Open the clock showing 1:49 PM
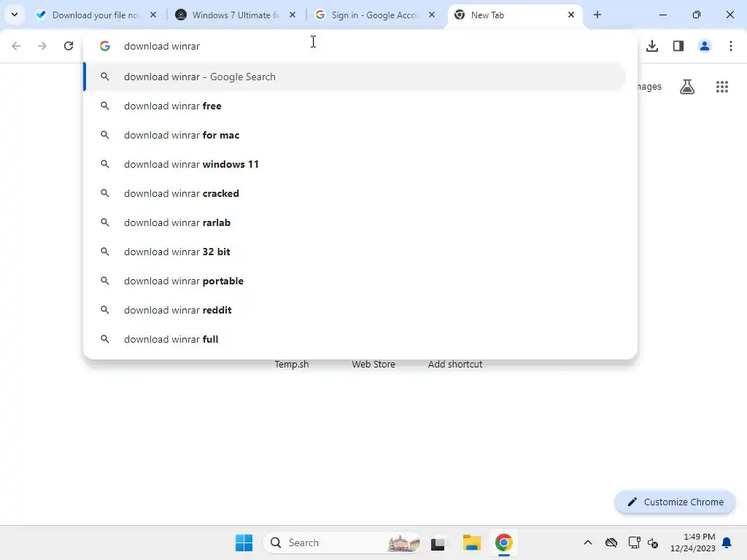Image resolution: width=747 pixels, height=560 pixels. tap(693, 542)
